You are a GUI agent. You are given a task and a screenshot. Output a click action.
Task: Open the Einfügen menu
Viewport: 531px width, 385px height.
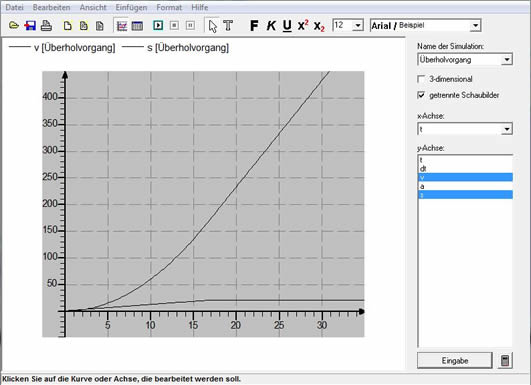131,7
